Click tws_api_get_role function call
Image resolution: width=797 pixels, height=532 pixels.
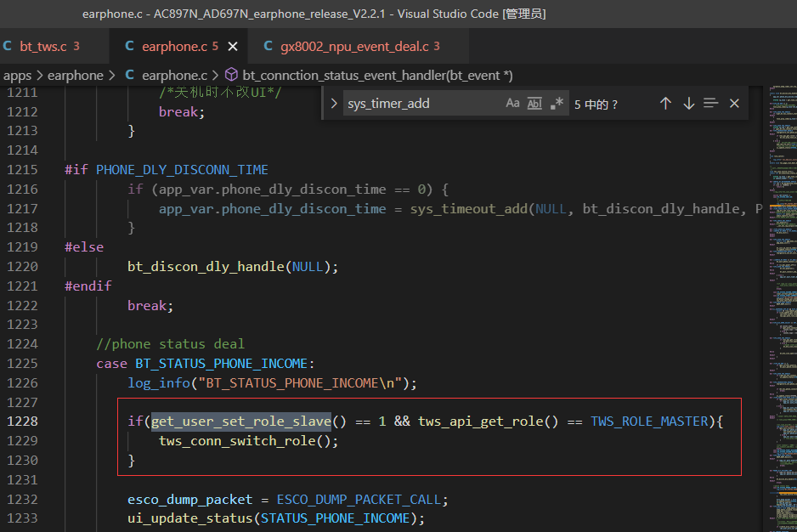click(481, 422)
